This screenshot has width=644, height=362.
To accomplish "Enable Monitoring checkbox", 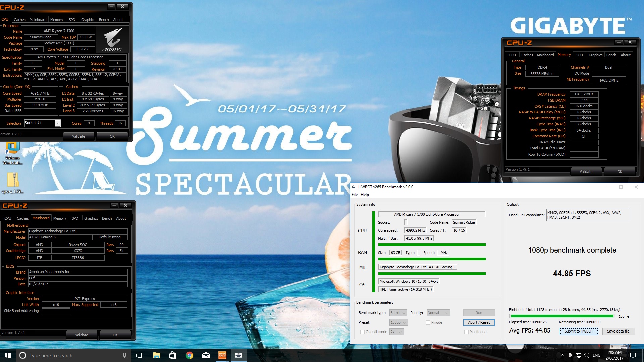I will (x=466, y=332).
